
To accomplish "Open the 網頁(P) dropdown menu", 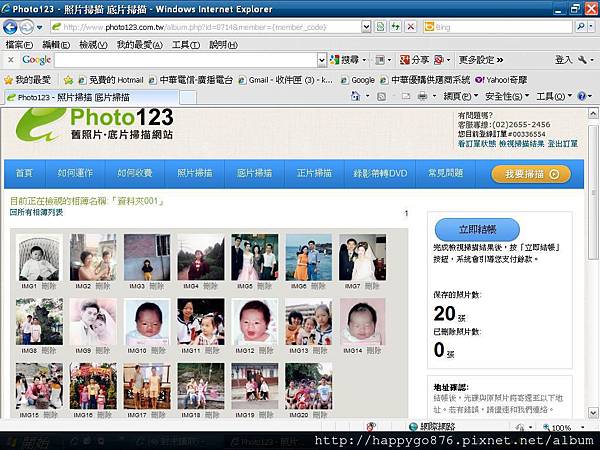I will [x=461, y=96].
